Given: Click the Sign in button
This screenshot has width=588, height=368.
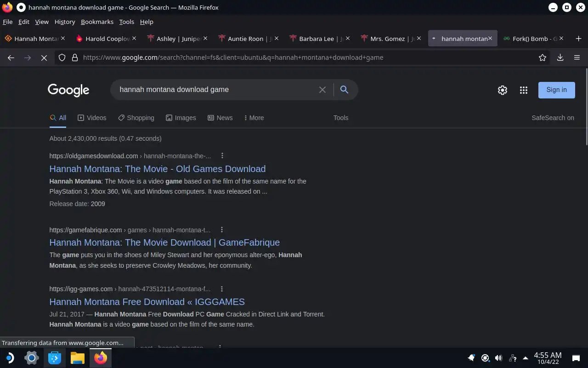Looking at the screenshot, I should 556,90.
